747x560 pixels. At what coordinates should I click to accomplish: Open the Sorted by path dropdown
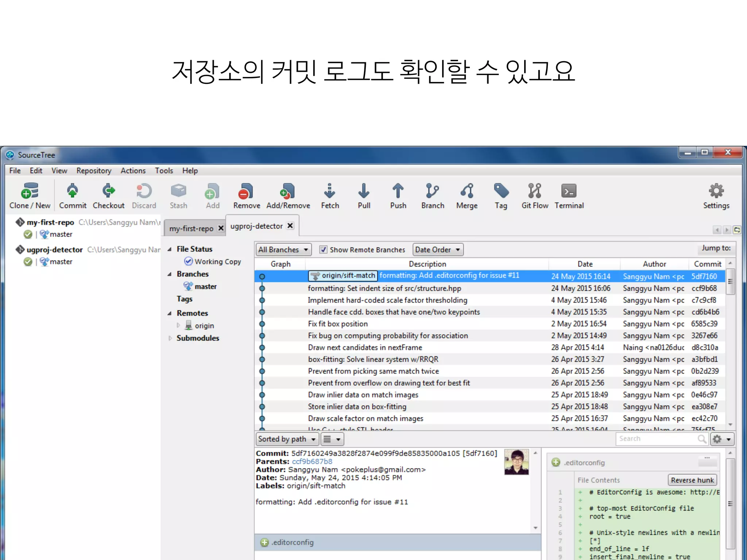point(287,439)
